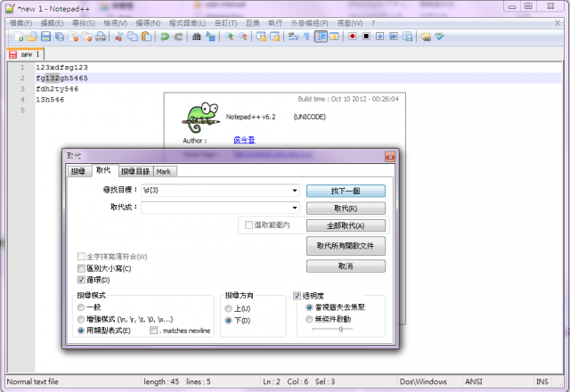The height and width of the screenshot is (392, 570).
Task: Toggle the '. matches newline' checkbox
Action: tap(154, 331)
